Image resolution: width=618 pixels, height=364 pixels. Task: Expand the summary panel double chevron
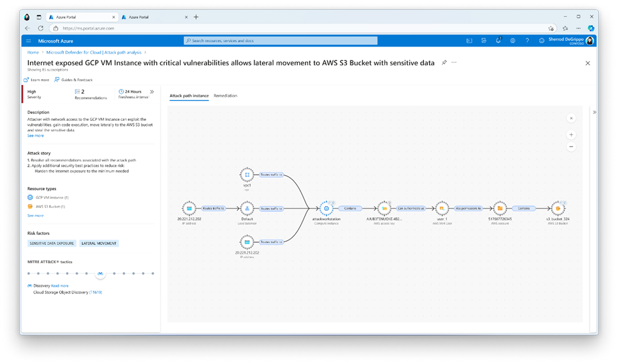[x=152, y=92]
